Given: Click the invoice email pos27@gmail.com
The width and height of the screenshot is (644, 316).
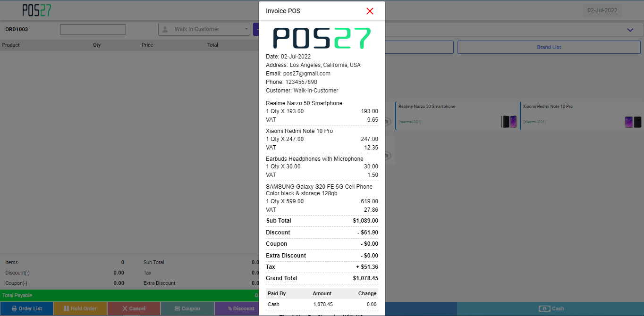Looking at the screenshot, I should tap(307, 74).
